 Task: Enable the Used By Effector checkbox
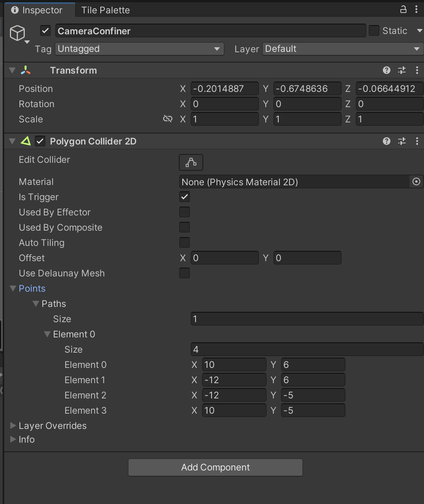click(185, 212)
